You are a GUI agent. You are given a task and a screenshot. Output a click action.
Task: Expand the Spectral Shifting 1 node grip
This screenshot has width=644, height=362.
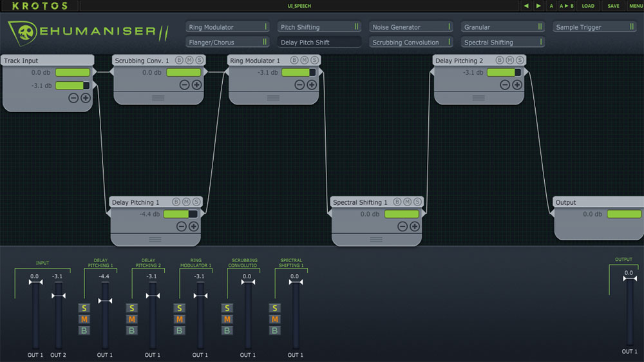(x=376, y=240)
